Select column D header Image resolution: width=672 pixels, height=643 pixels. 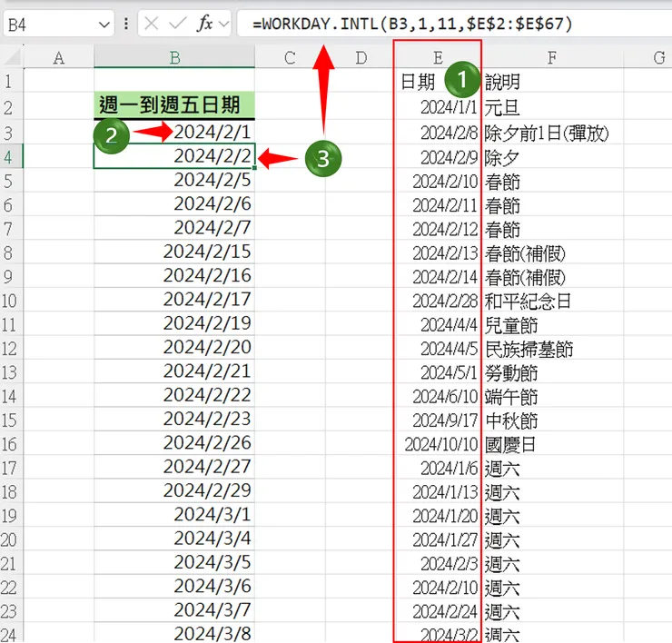coord(361,57)
